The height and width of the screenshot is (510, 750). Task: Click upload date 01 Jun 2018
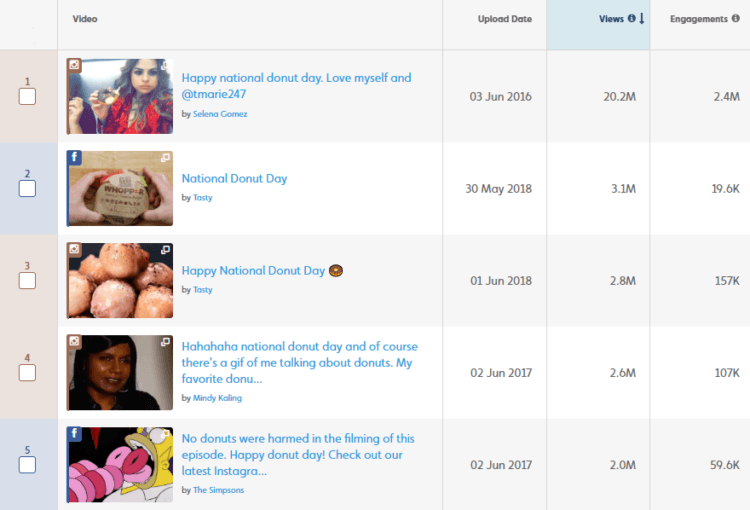[x=501, y=281]
